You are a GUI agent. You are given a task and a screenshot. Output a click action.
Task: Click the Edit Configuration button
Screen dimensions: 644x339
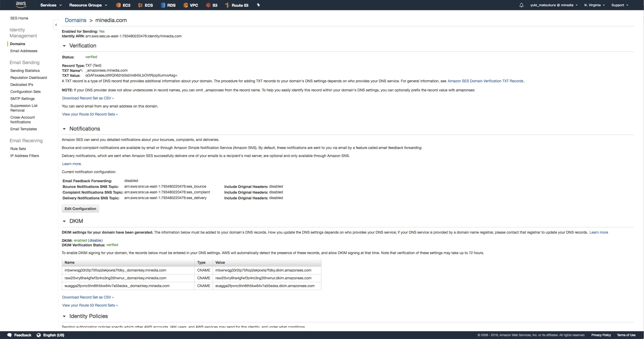[80, 209]
